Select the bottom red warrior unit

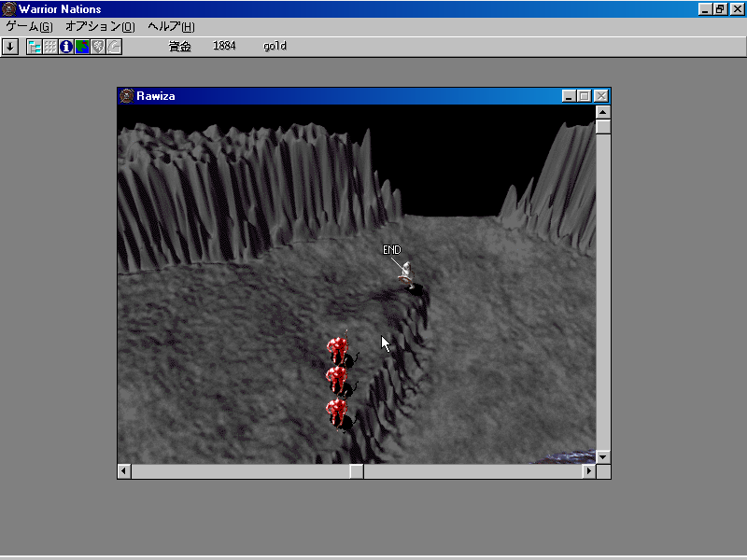tap(338, 413)
